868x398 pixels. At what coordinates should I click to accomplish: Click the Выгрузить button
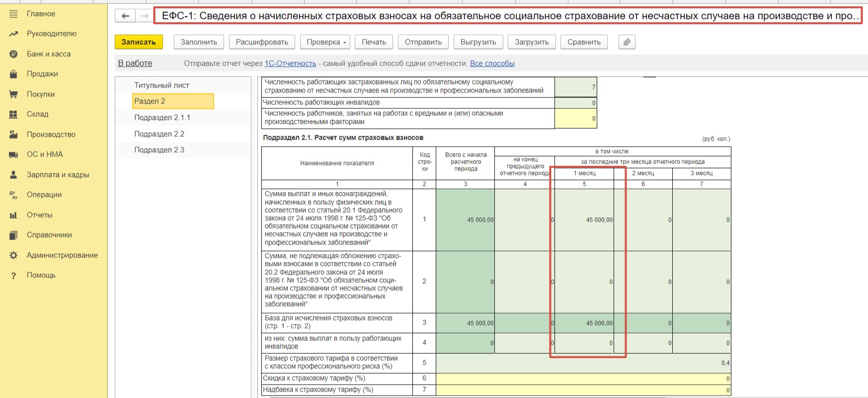[478, 42]
